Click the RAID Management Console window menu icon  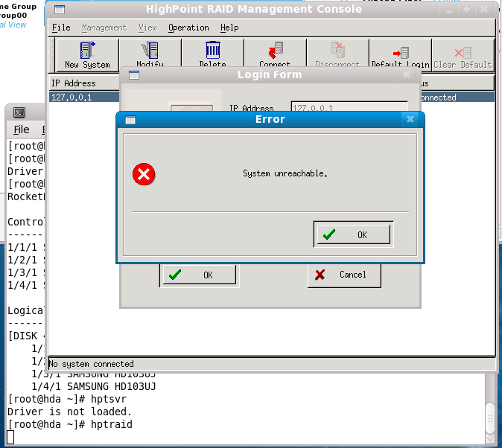click(60, 9)
